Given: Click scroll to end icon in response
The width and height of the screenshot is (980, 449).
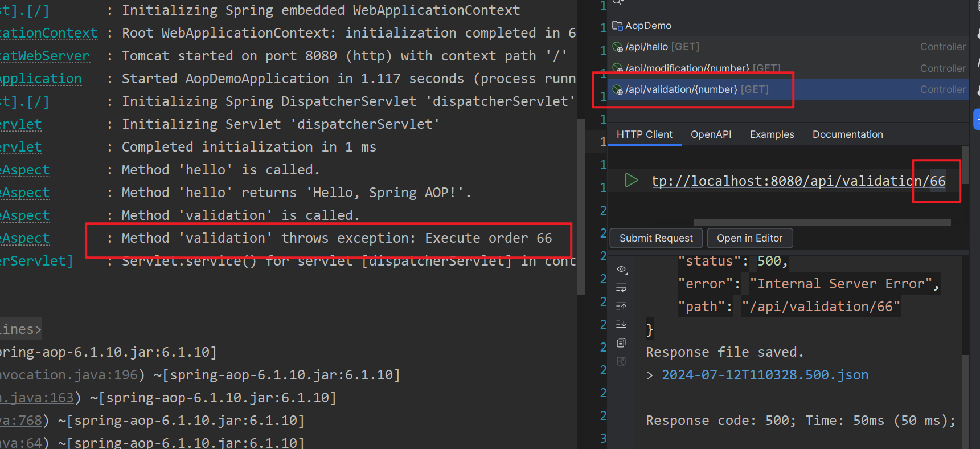Looking at the screenshot, I should pos(621,324).
